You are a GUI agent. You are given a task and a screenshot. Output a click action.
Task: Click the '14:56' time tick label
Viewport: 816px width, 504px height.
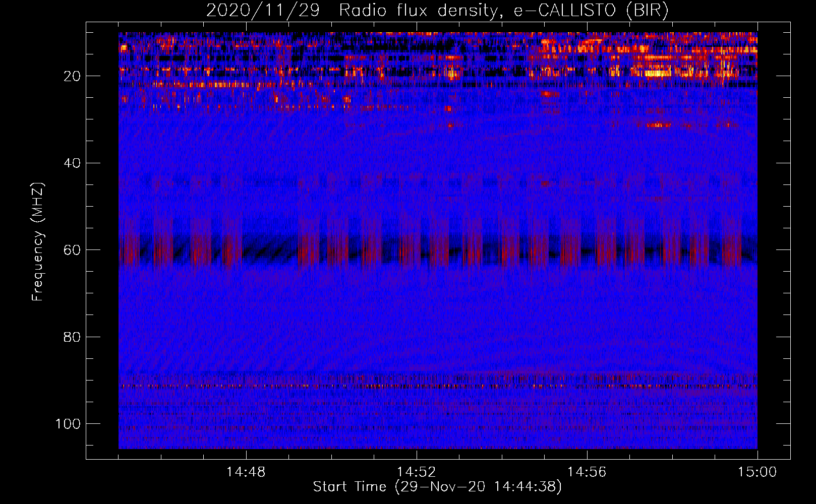pos(587,472)
